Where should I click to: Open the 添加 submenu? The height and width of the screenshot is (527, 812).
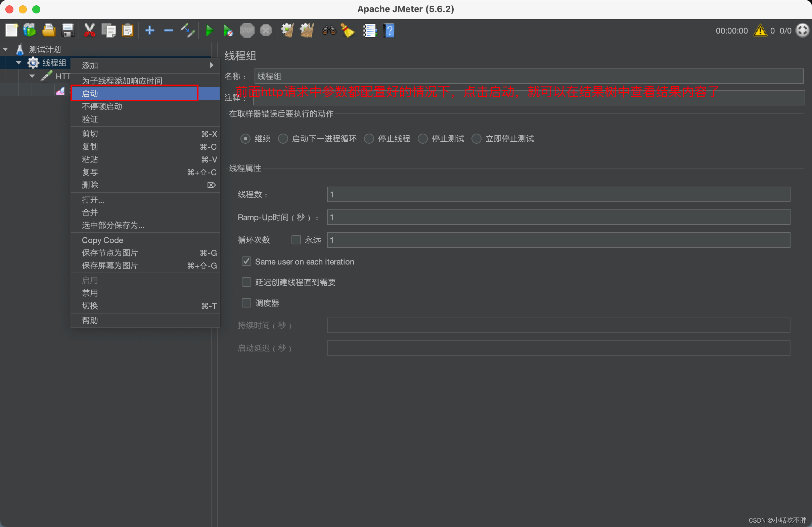point(145,65)
